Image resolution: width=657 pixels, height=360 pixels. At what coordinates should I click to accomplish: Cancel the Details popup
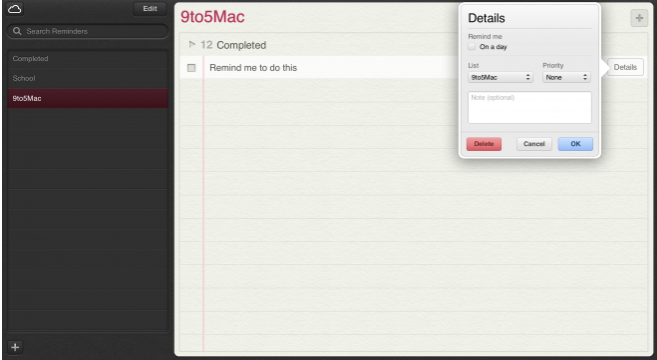534,144
